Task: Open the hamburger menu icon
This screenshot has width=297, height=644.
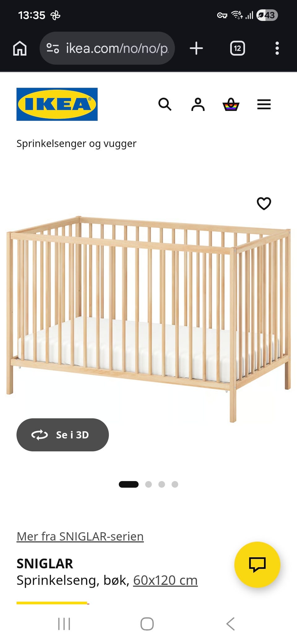Action: pyautogui.click(x=264, y=104)
